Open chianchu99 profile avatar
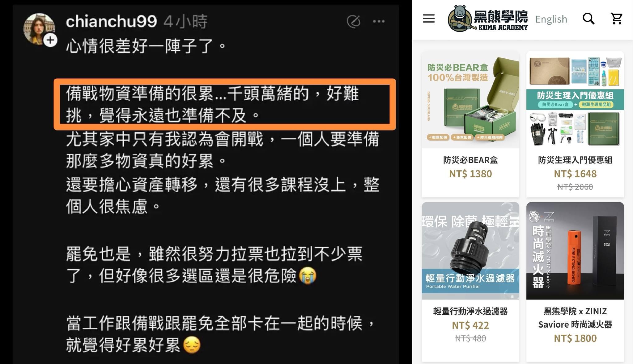The image size is (633, 364). tap(39, 28)
